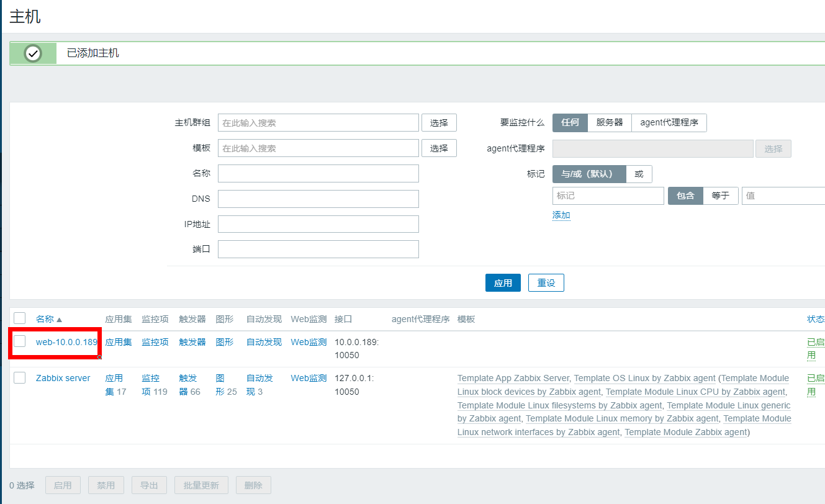
Task: Focus the 主机群组 search field
Action: coord(318,123)
